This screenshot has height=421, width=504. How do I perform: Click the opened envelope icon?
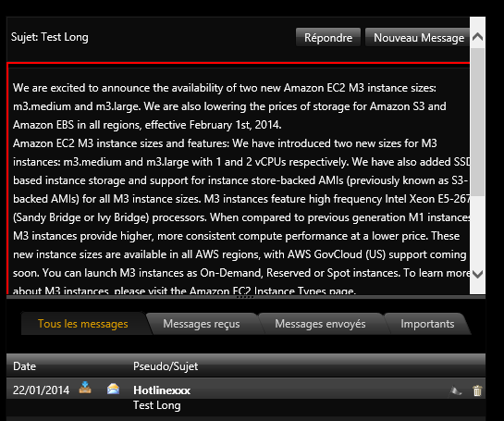coord(113,389)
